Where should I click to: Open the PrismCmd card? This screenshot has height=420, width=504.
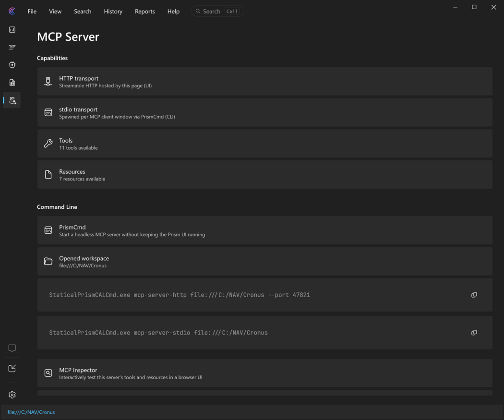tap(265, 230)
